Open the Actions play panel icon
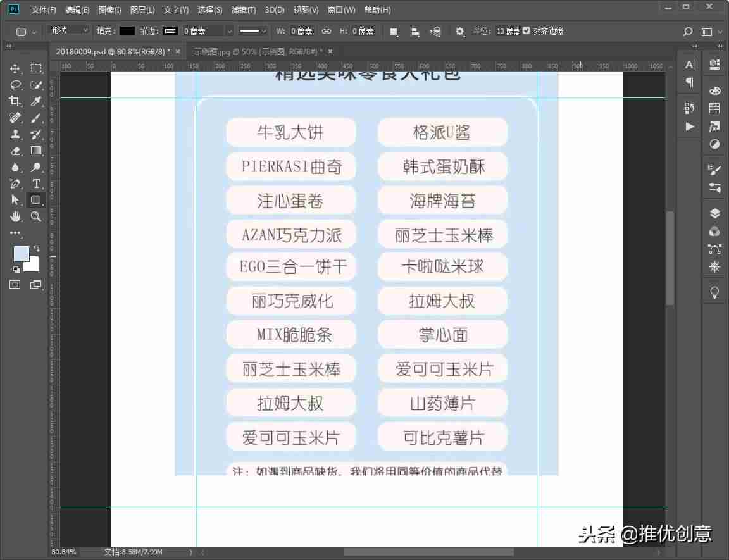729x560 pixels. pos(690,127)
